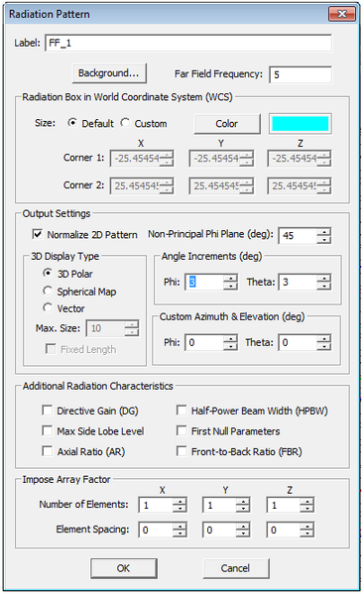Increase Number of Elements X spinner
The height and width of the screenshot is (594, 364).
point(180,501)
